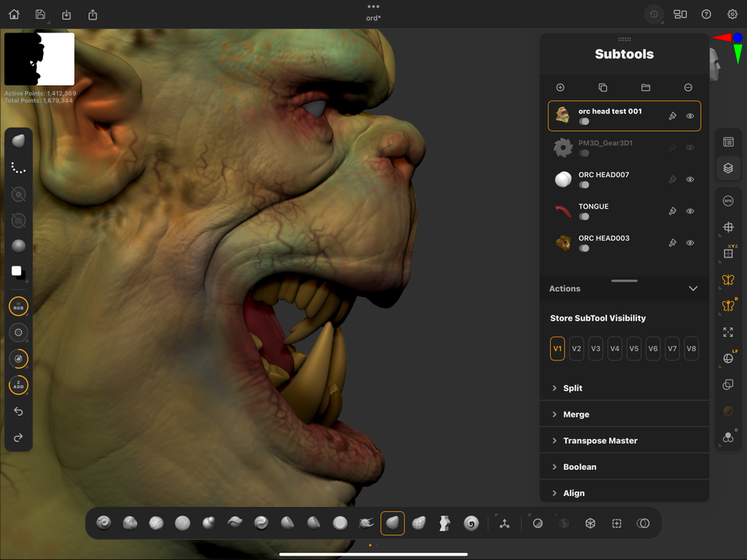747x560 pixels.
Task: Toggle visibility of the TONGUE subtool
Action: coord(690,210)
